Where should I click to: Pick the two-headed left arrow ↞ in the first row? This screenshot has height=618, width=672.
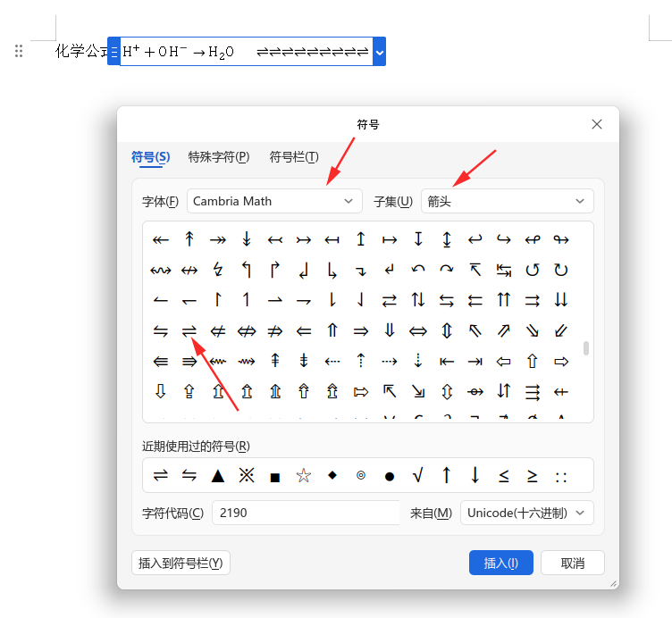(161, 239)
